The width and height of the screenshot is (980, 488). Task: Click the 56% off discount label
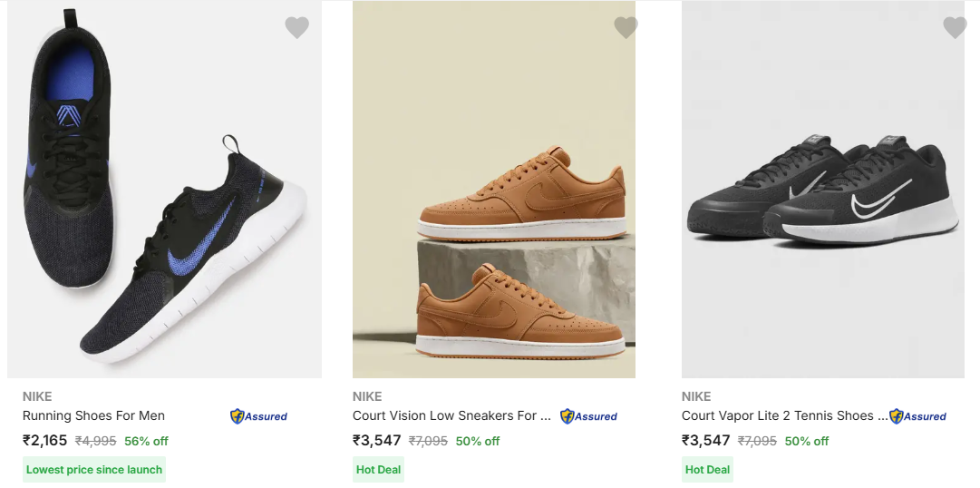tap(147, 442)
